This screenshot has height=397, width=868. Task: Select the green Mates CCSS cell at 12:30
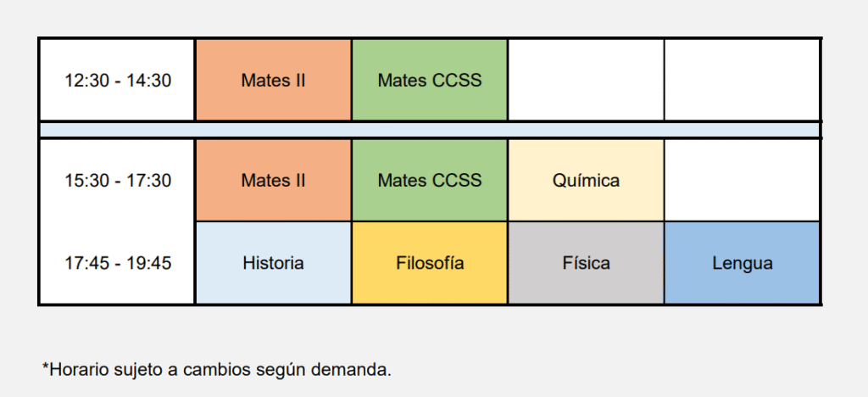[430, 80]
